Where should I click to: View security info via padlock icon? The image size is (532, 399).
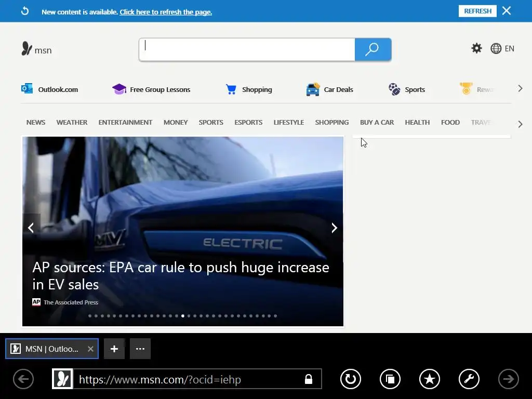(309, 379)
